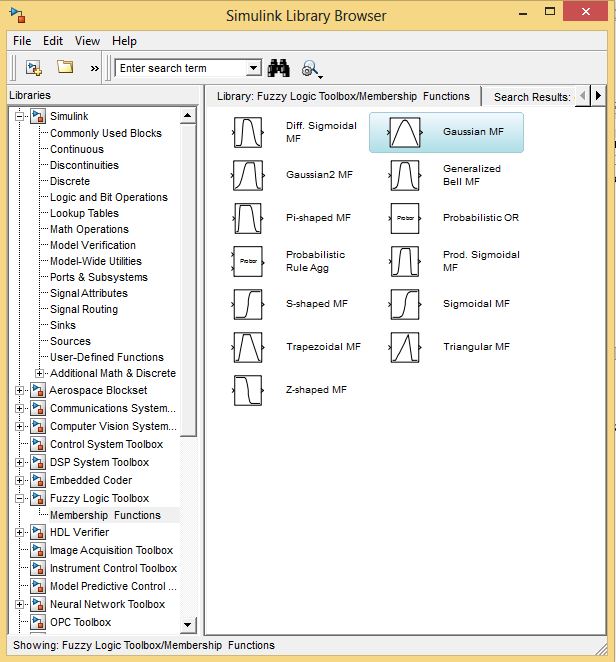Expand the Aerospace Blockset node
Image resolution: width=616 pixels, height=662 pixels.
point(19,391)
